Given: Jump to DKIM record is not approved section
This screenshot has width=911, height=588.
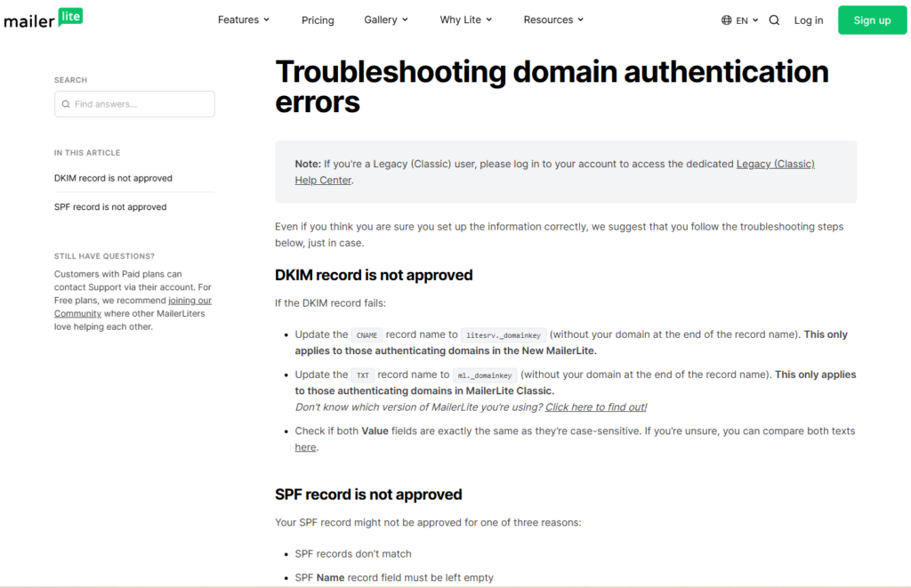Looking at the screenshot, I should point(113,178).
